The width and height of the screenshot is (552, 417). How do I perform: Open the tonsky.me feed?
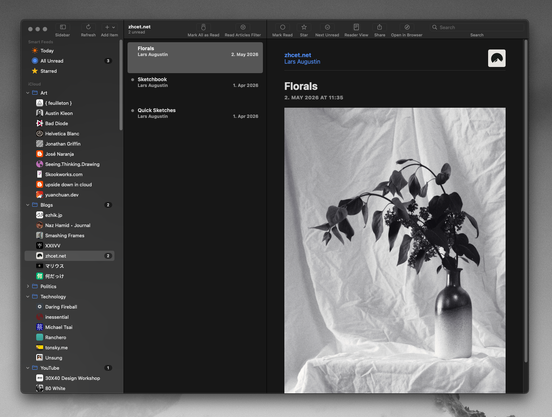[70, 348]
